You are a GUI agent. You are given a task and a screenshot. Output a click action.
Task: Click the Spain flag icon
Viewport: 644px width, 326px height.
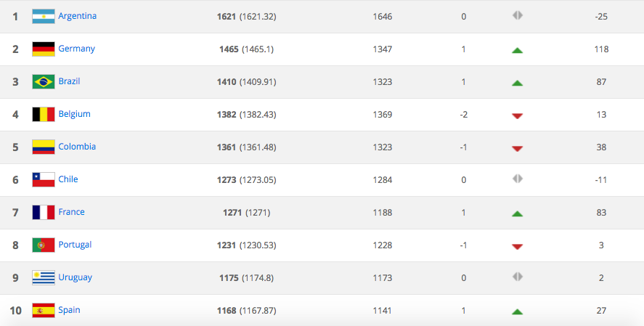click(x=43, y=311)
